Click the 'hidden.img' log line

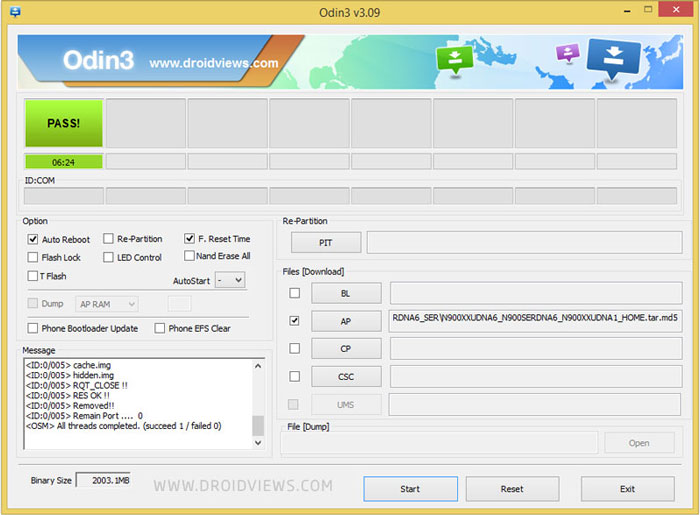coord(70,375)
